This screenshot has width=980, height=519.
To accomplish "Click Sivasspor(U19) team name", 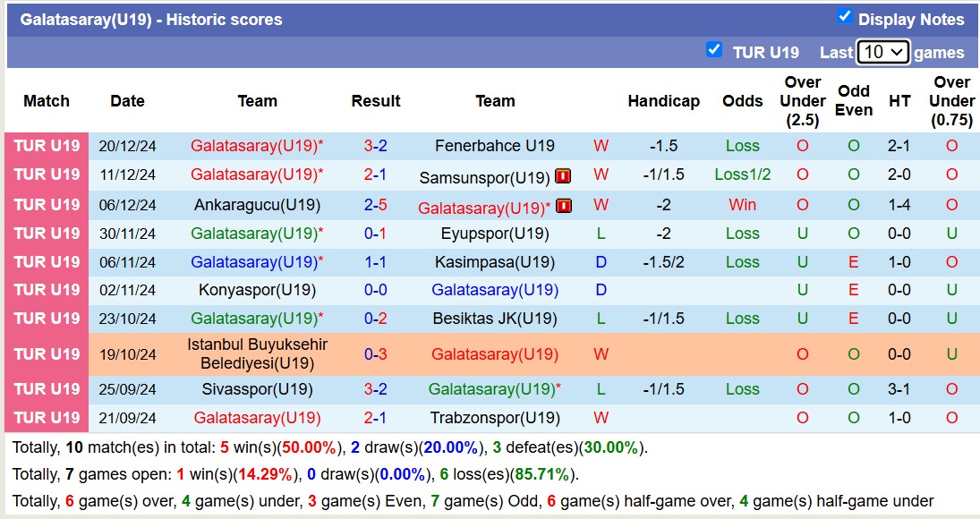I will (257, 389).
